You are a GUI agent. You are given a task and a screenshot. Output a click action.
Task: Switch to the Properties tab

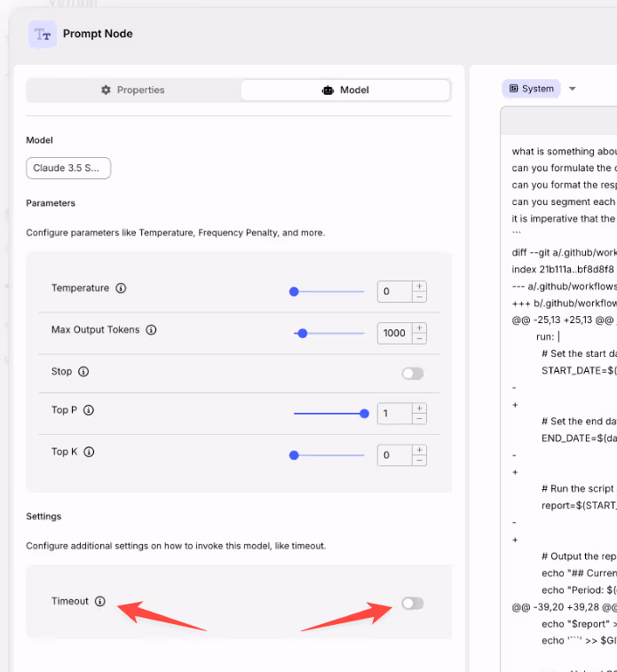pos(133,90)
